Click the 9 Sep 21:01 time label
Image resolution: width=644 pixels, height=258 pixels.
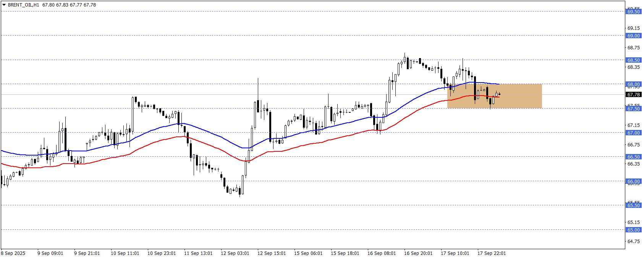pos(87,253)
